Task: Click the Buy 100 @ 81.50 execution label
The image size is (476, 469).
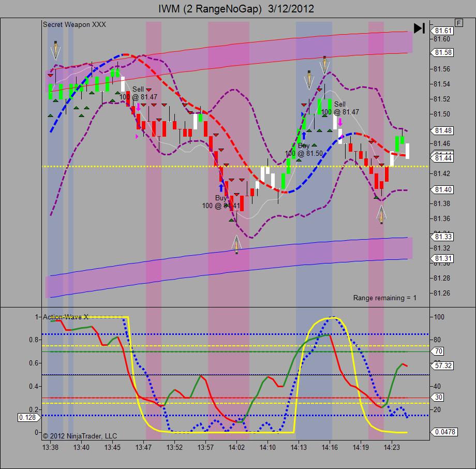Action: 304,150
